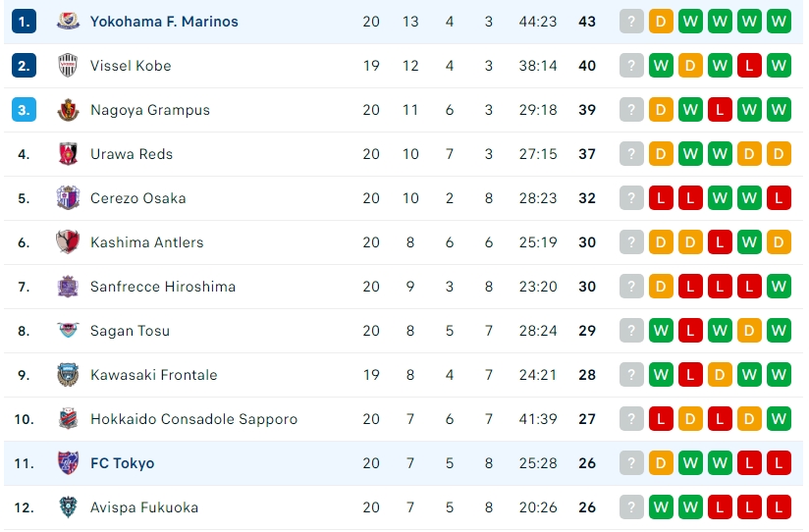Click the red L form badge for Vissel Kobe
809x532 pixels.
coord(749,66)
